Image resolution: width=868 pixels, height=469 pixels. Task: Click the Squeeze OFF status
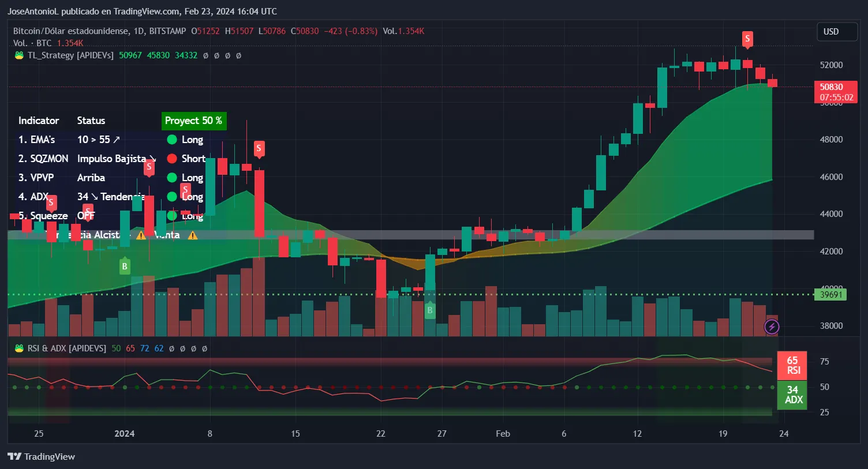tap(86, 216)
